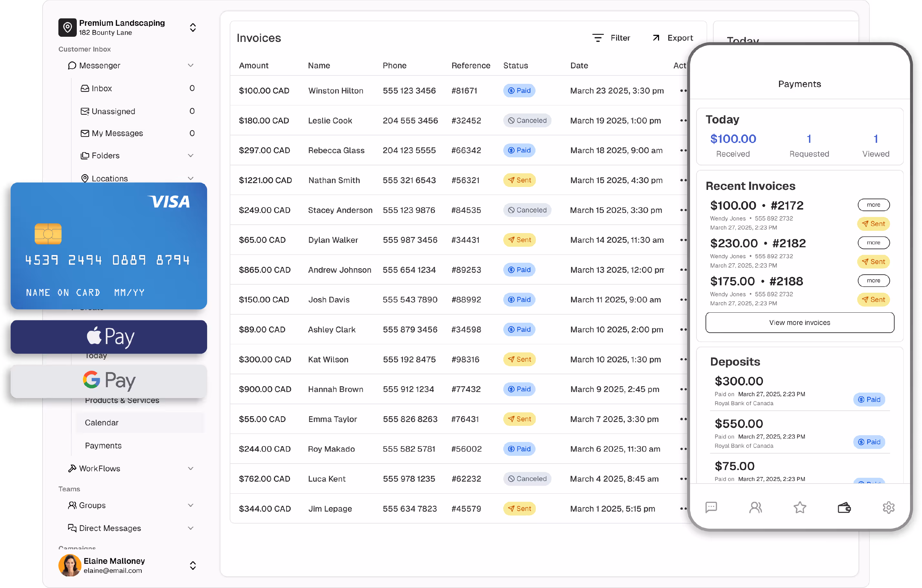Screen dimensions: 922x588
Task: Click the Viewed count in Today card
Action: point(875,139)
